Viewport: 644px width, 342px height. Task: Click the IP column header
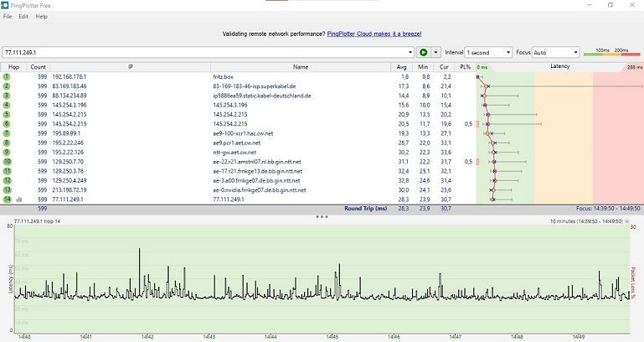click(130, 66)
